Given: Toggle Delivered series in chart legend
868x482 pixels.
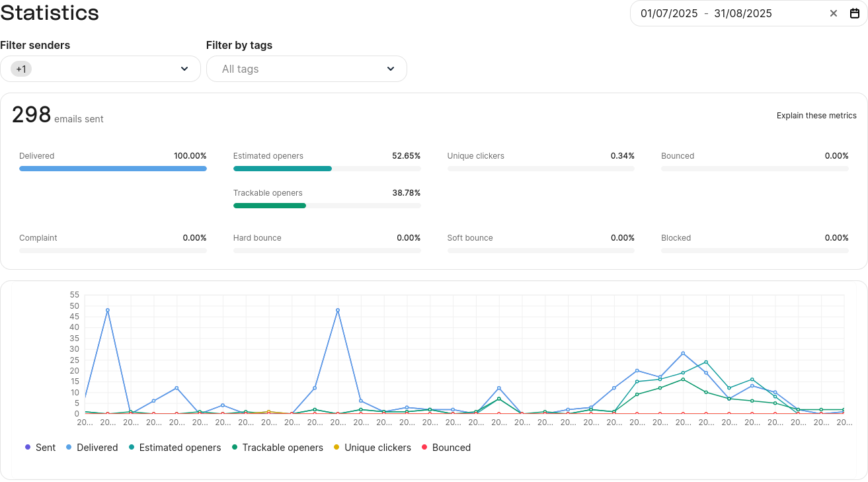Looking at the screenshot, I should point(91,448).
